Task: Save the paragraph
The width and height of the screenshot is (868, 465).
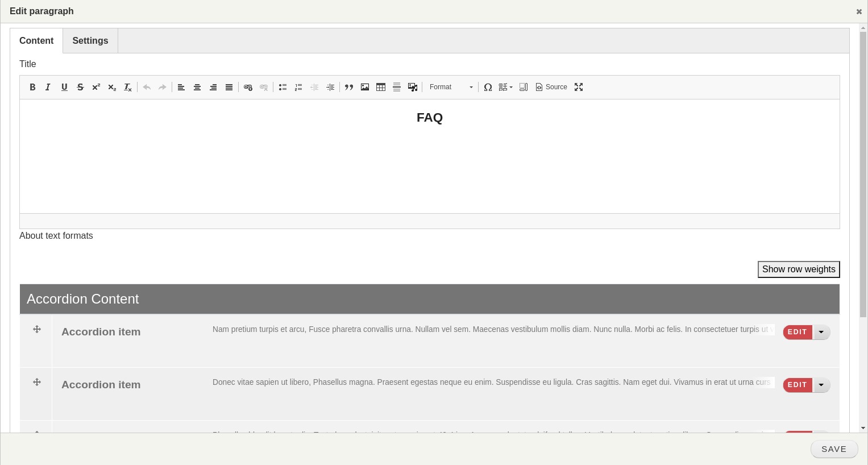Action: click(833, 449)
